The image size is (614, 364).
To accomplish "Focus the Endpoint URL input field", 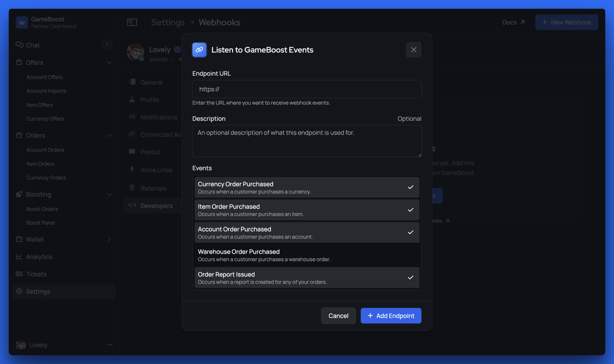I will click(x=306, y=89).
